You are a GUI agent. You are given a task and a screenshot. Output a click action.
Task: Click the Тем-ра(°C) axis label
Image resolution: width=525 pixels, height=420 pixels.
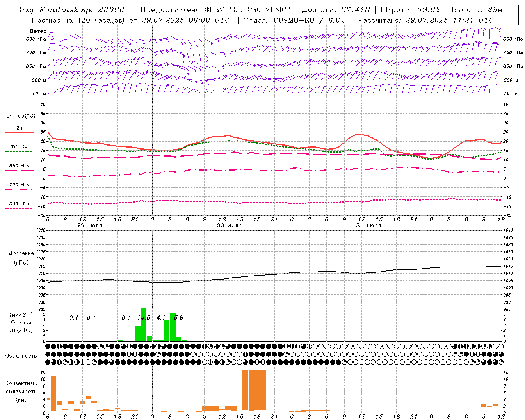[x=19, y=116]
